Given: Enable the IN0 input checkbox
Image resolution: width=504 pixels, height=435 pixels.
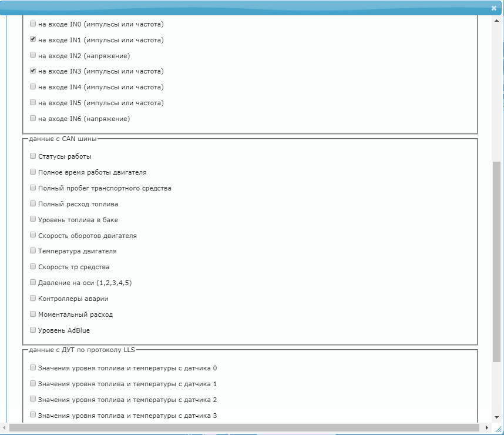Looking at the screenshot, I should (33, 24).
